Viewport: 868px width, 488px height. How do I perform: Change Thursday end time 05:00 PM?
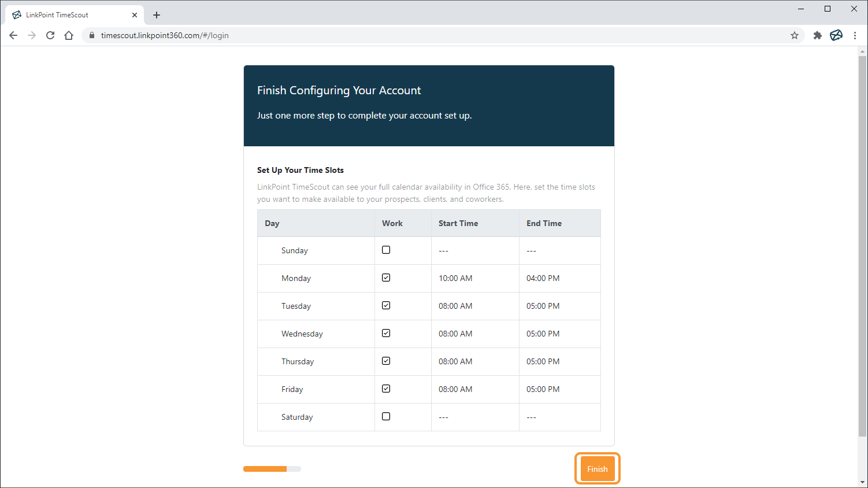pos(543,361)
